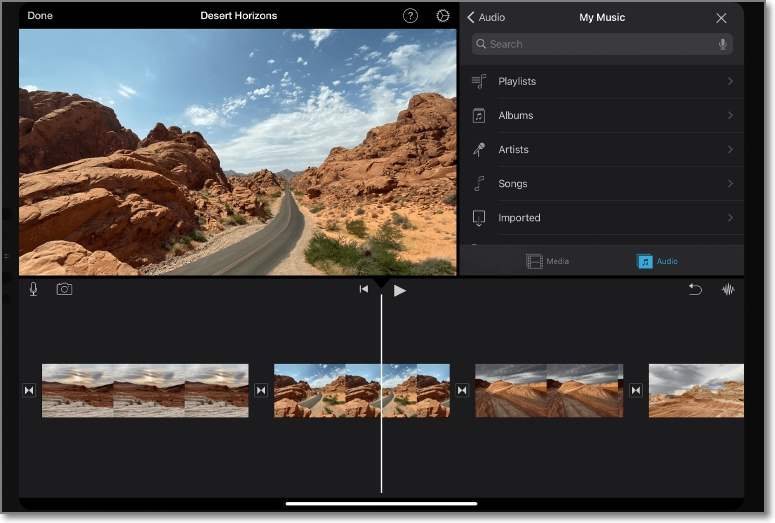Expand Imported chevron
775x523 pixels.
731,218
